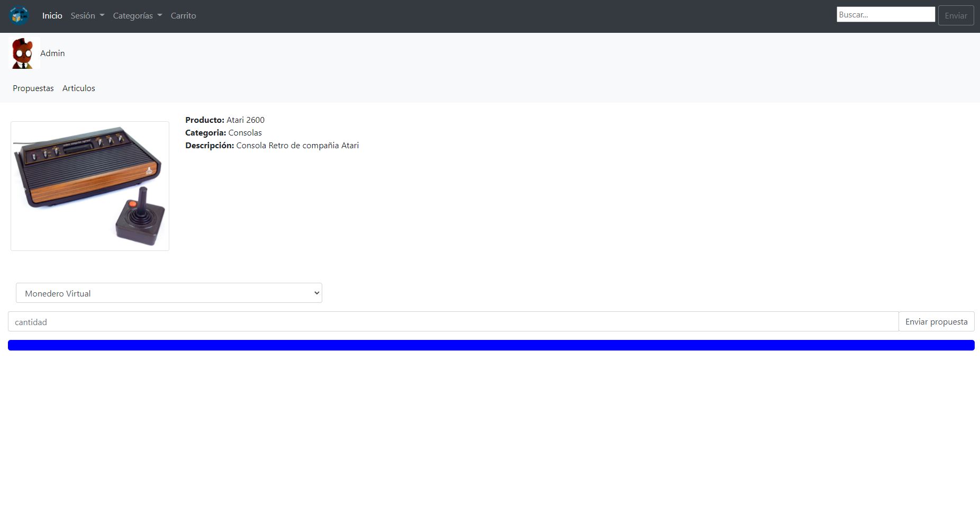980x521 pixels.
Task: Open the Articulos section
Action: click(79, 88)
